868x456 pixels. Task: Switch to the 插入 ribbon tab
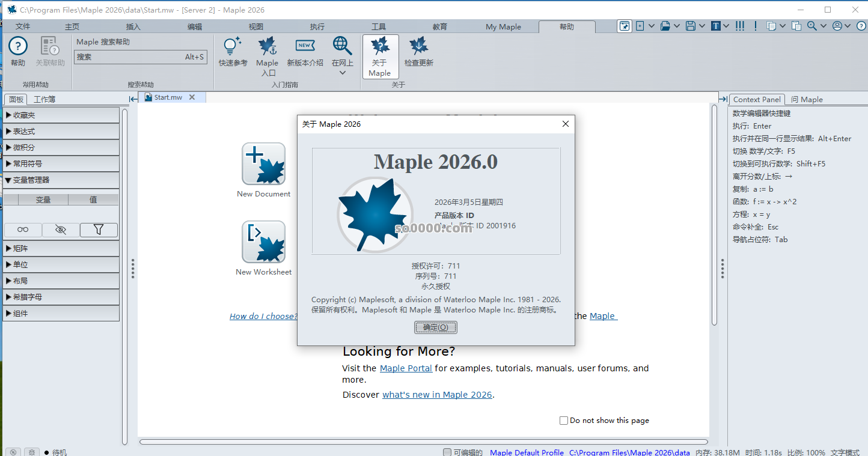[133, 26]
